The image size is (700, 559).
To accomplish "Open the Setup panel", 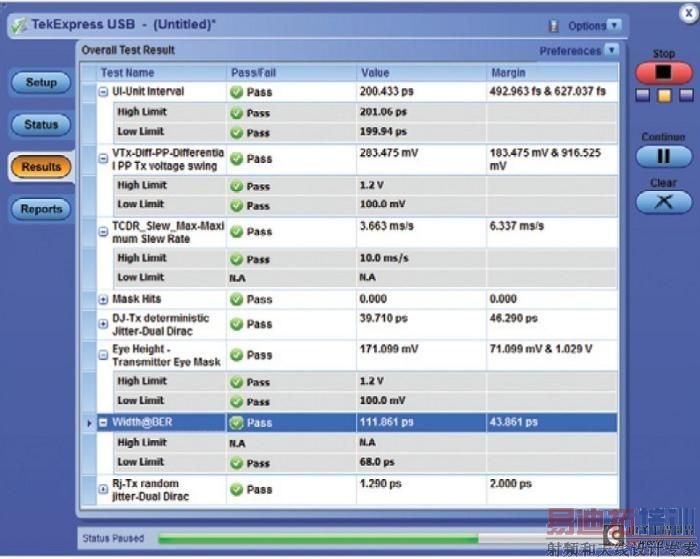I will [x=41, y=83].
